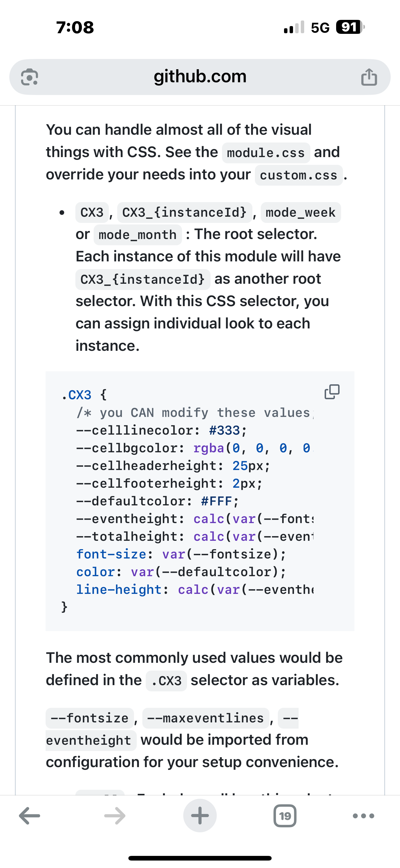Tap the --fontsize code label

[x=90, y=718]
